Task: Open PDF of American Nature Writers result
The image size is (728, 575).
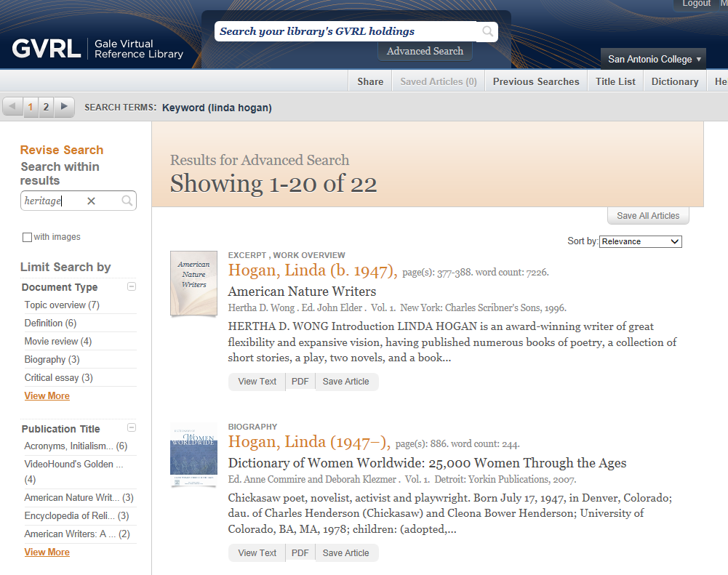Action: click(300, 382)
